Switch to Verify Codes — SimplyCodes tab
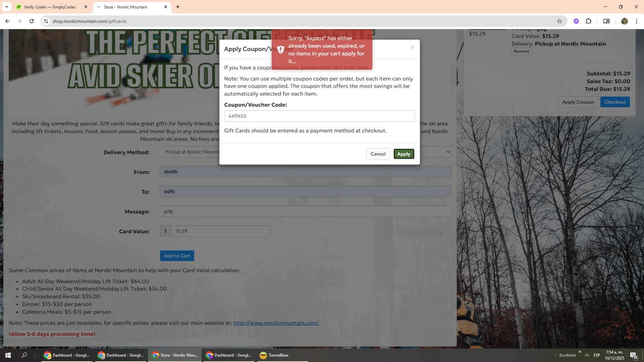 pos(51,7)
